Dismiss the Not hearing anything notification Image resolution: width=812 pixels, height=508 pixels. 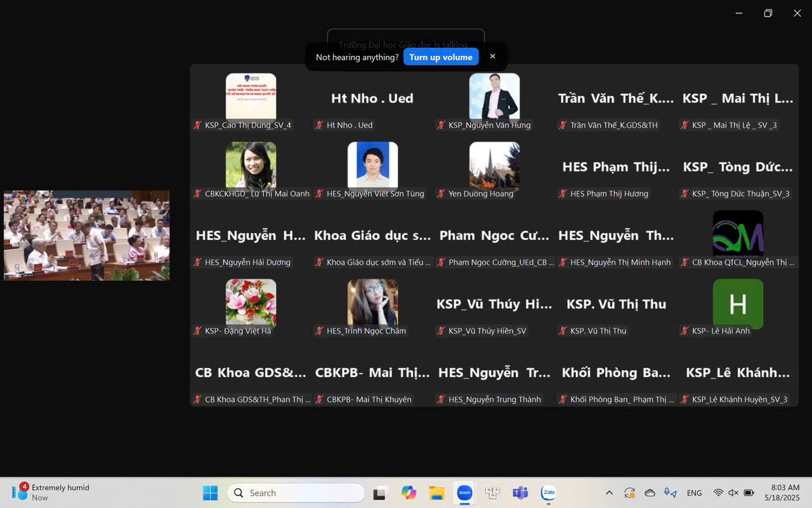tap(492, 57)
